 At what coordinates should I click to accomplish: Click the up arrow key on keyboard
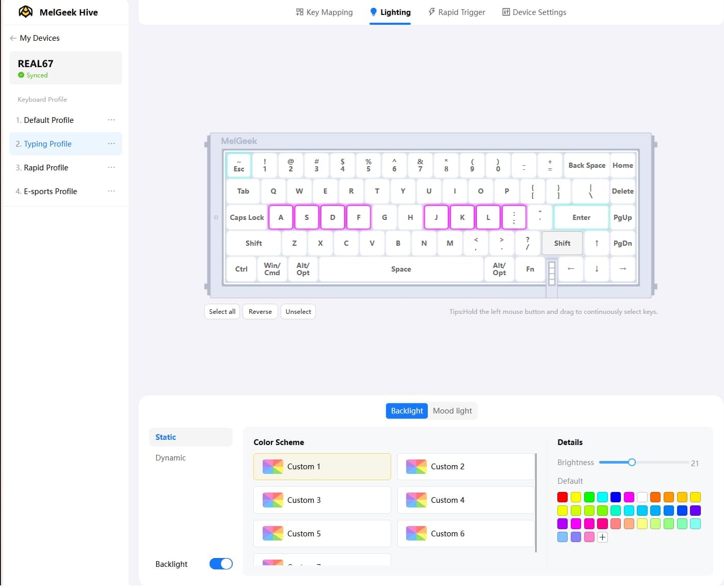click(x=597, y=243)
